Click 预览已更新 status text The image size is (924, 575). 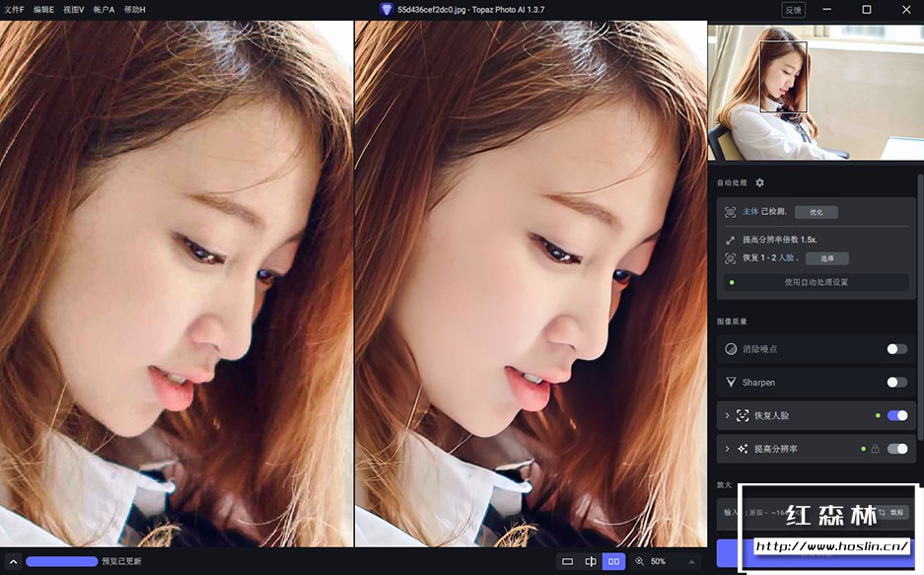click(x=122, y=561)
